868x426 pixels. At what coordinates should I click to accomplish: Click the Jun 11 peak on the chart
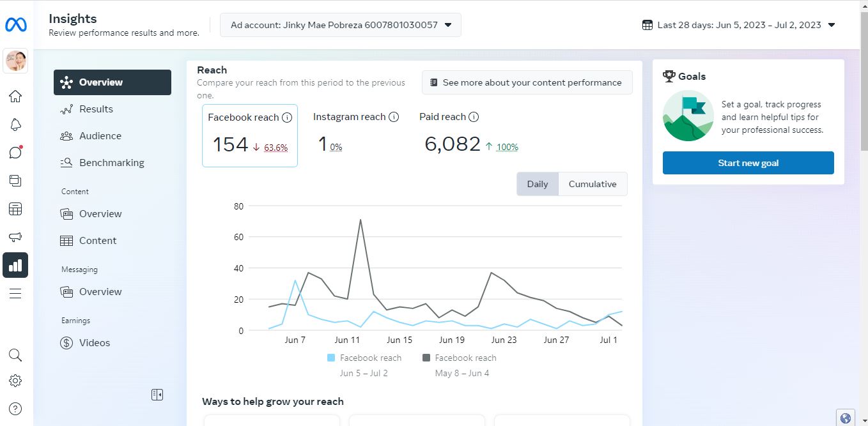[x=360, y=220]
